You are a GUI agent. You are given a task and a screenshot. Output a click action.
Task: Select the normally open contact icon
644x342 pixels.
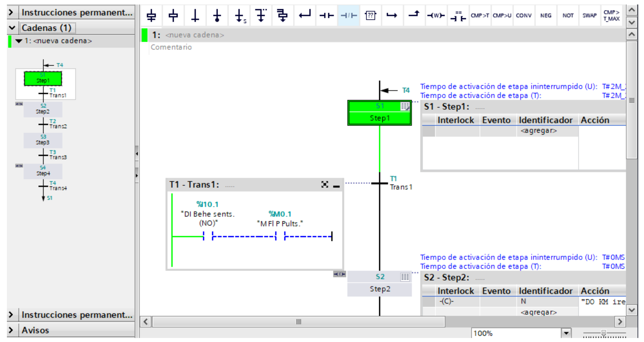[327, 15]
